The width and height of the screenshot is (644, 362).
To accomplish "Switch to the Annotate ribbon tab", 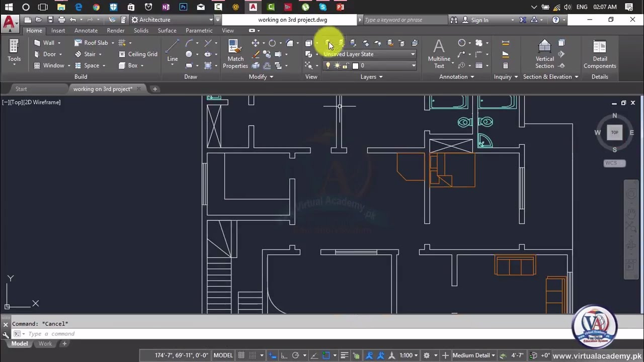I will click(x=86, y=31).
